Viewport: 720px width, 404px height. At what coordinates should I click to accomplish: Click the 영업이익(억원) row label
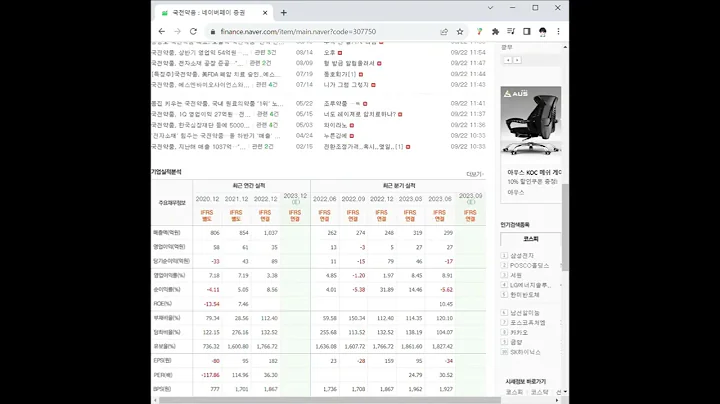(x=169, y=247)
